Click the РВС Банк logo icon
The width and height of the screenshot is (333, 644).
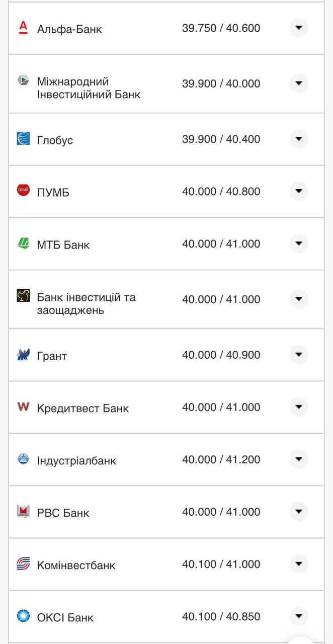click(x=22, y=512)
